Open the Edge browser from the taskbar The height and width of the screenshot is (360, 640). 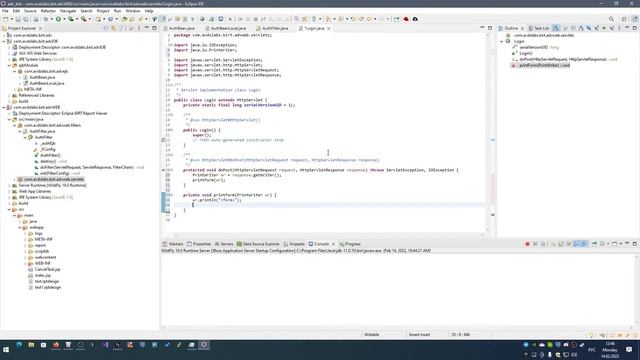(19, 345)
